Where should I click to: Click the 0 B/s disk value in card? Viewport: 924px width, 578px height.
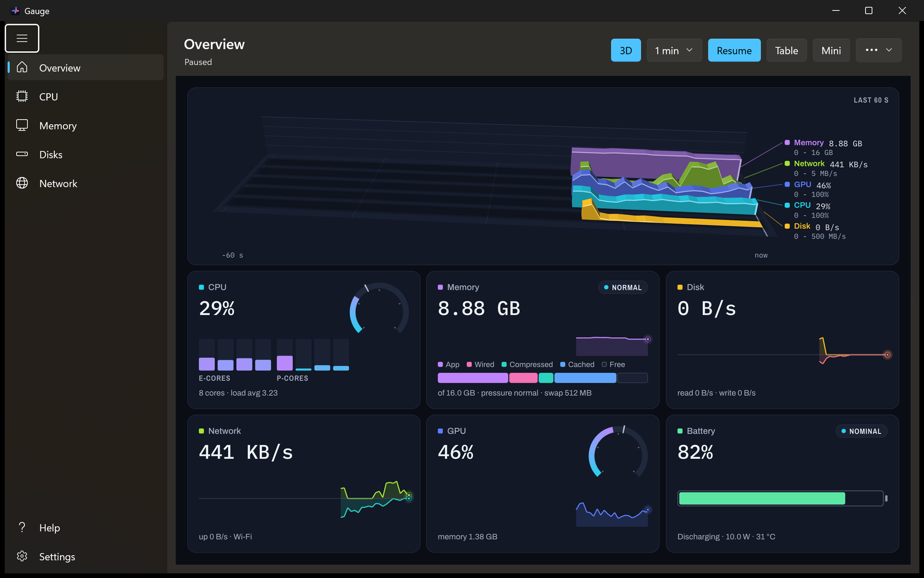(706, 308)
